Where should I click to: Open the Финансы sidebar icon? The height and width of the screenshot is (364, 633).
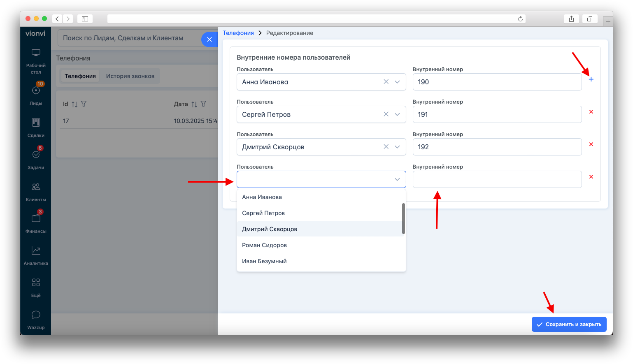point(36,223)
